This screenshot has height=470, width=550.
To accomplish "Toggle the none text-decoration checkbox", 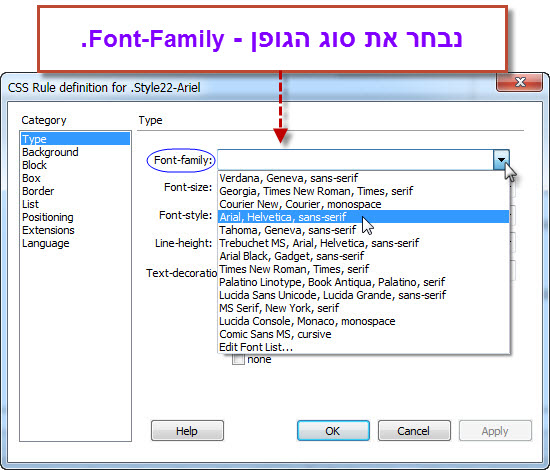I will (238, 360).
